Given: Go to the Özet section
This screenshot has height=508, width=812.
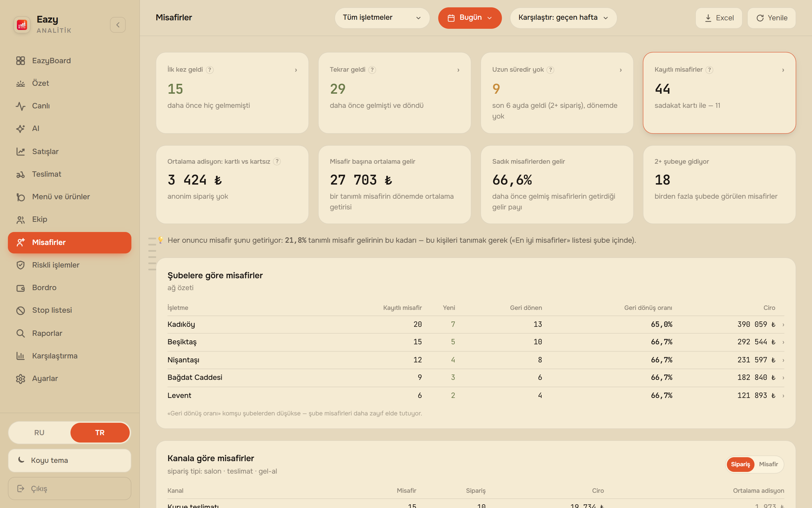Looking at the screenshot, I should 69,83.
